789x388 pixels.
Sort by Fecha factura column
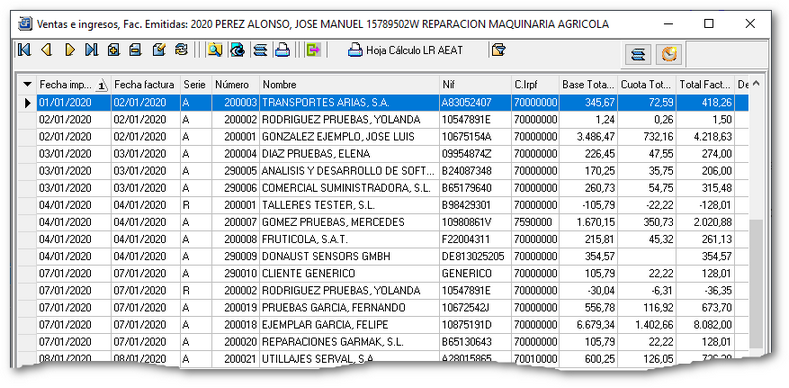[145, 85]
